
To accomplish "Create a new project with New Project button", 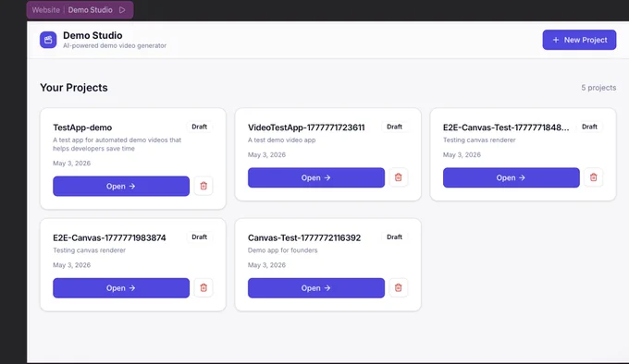I will [x=579, y=40].
